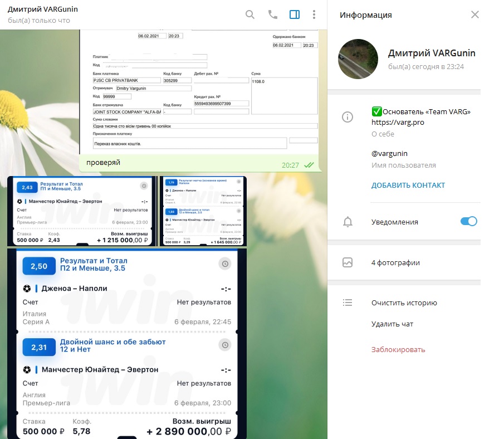The height and width of the screenshot is (439, 504).
Task: Toggle Уведомления notifications switch
Action: click(469, 221)
